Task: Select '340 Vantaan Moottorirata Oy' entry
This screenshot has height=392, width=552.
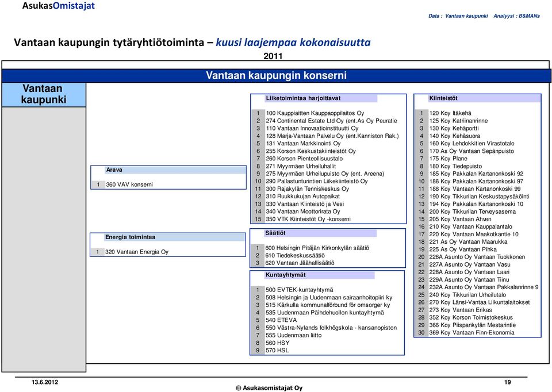Action: (303, 212)
